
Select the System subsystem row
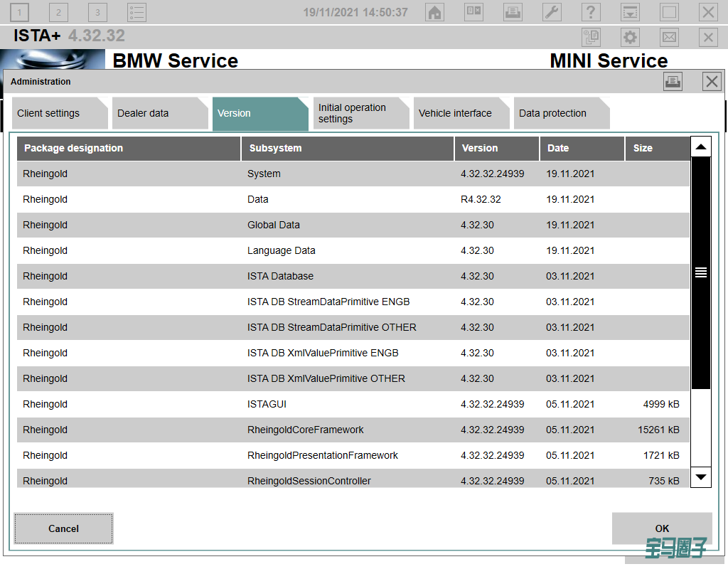353,174
